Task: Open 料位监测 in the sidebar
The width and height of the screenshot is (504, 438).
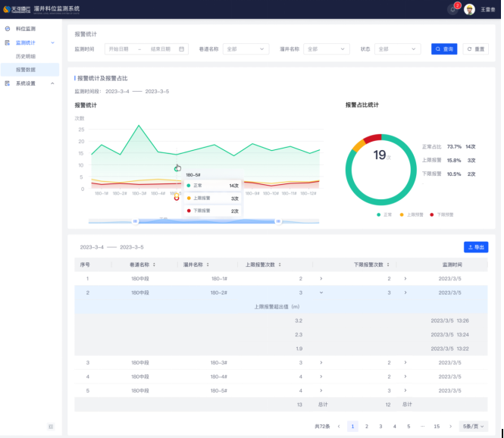Action: click(26, 29)
